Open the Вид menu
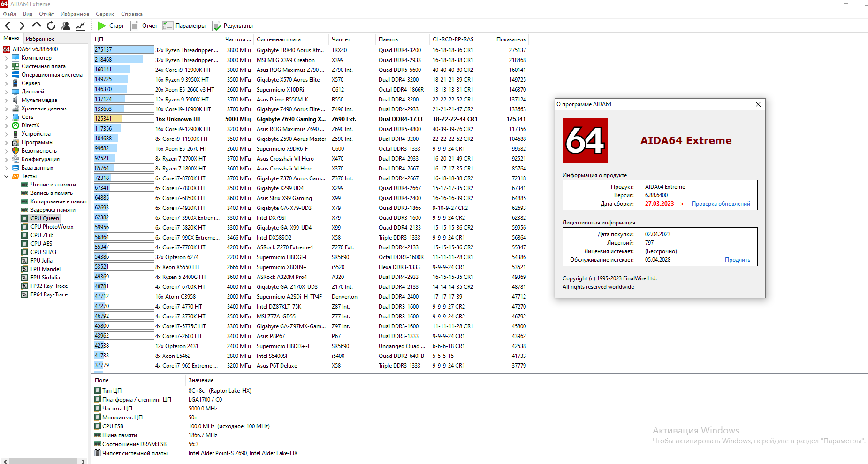868x464 pixels. 28,14
